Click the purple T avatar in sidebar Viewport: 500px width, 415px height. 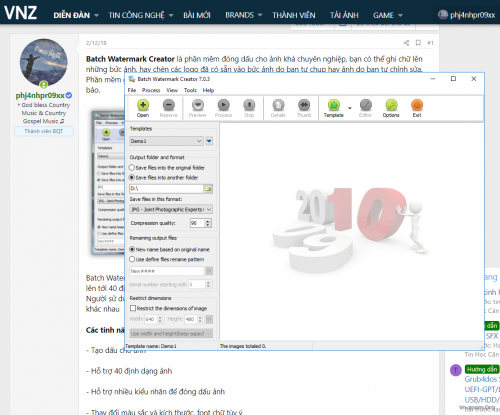point(455,370)
